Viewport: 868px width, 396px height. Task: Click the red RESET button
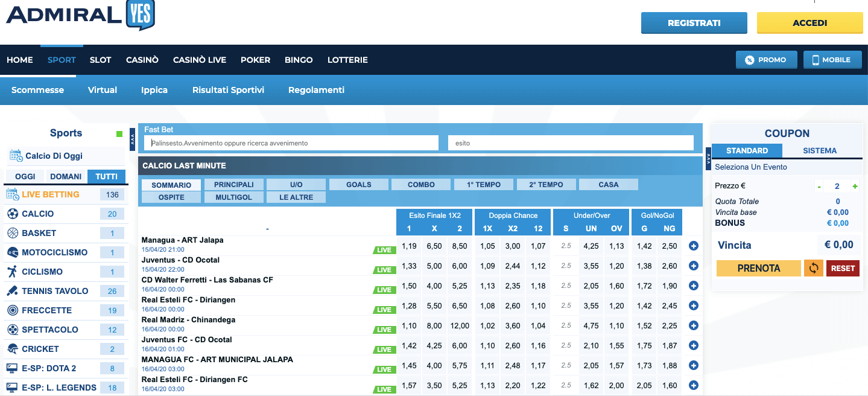click(843, 268)
